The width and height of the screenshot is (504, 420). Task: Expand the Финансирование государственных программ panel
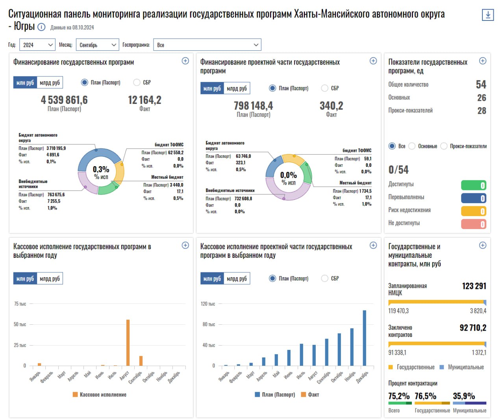185,61
